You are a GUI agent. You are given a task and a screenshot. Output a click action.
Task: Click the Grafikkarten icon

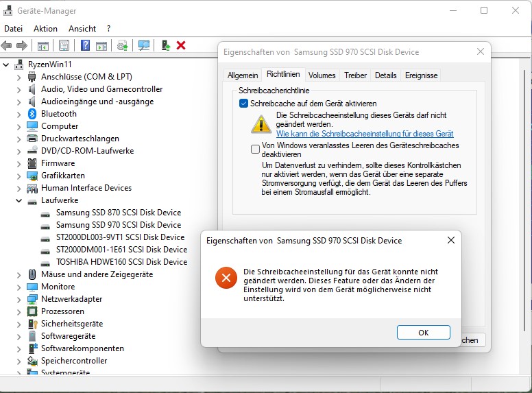(32, 176)
